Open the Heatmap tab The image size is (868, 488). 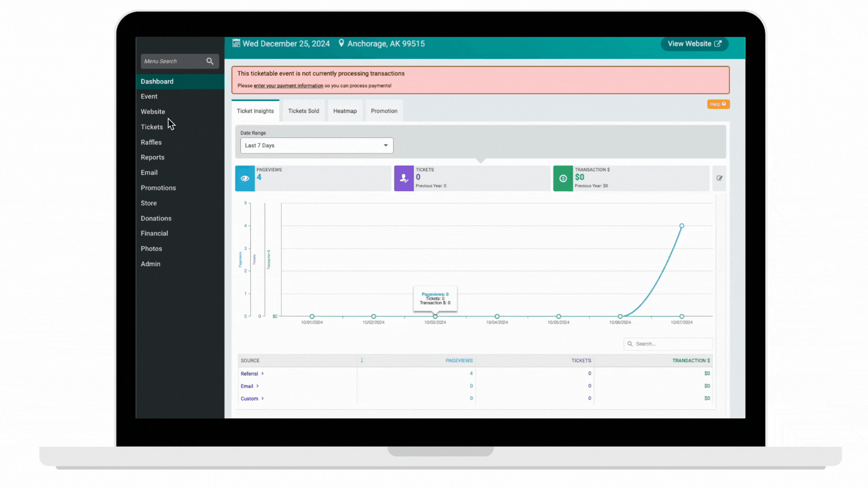point(345,111)
